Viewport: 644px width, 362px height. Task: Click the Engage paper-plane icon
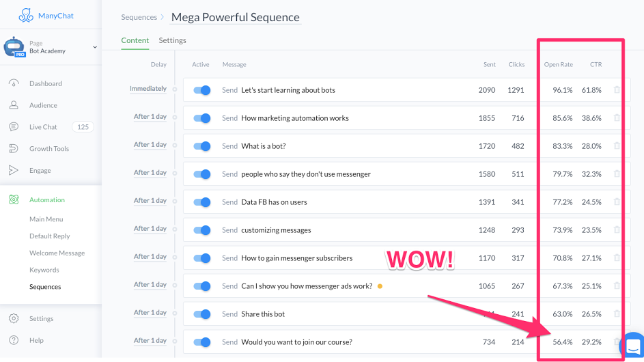pos(14,171)
